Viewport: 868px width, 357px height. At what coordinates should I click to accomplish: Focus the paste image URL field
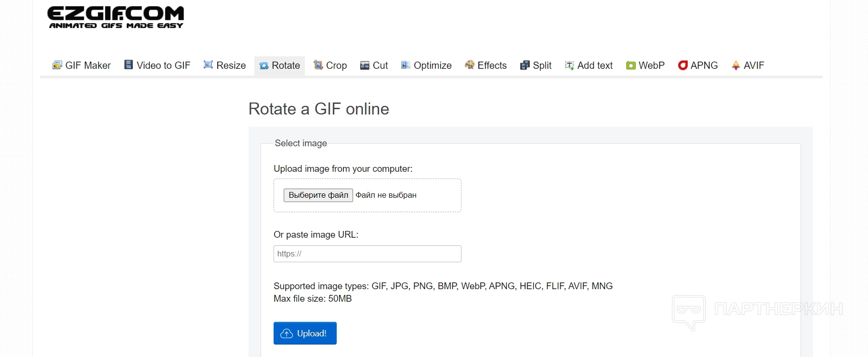point(367,254)
